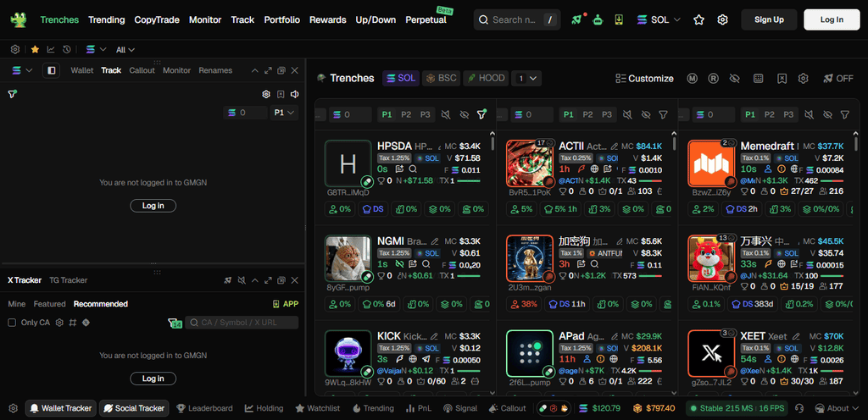Switch to the Callout tab

(x=142, y=71)
